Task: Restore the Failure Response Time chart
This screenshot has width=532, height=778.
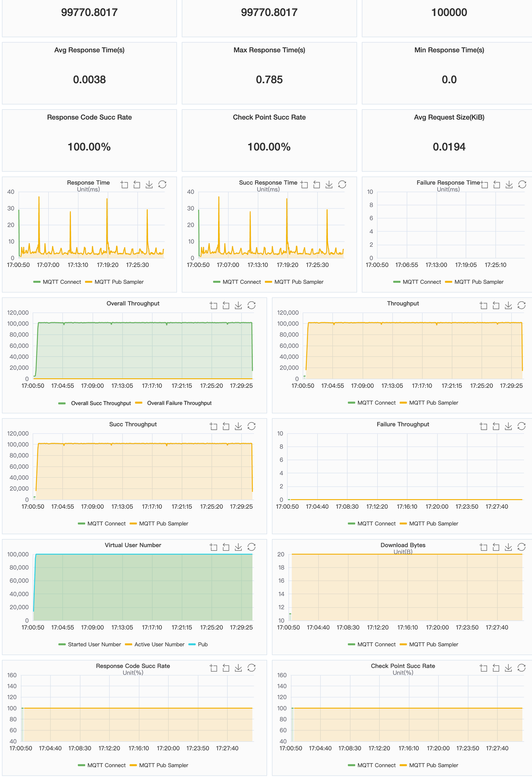Action: pyautogui.click(x=522, y=185)
